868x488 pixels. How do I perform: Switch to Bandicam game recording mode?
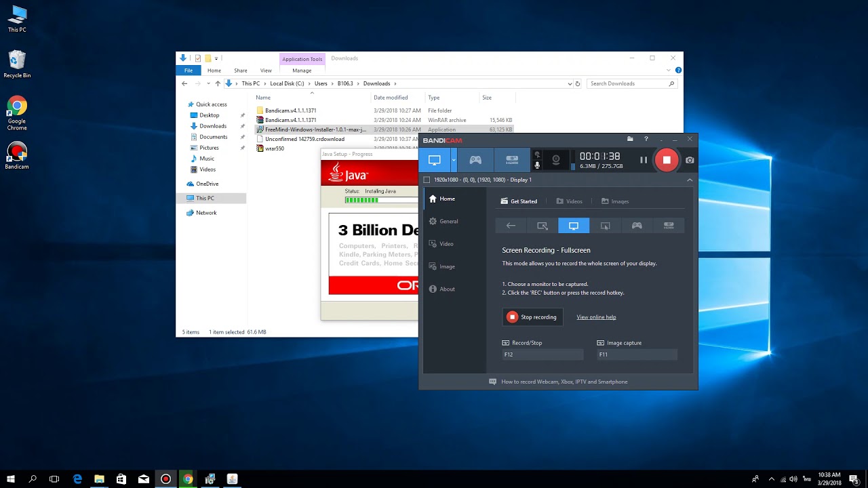(476, 160)
